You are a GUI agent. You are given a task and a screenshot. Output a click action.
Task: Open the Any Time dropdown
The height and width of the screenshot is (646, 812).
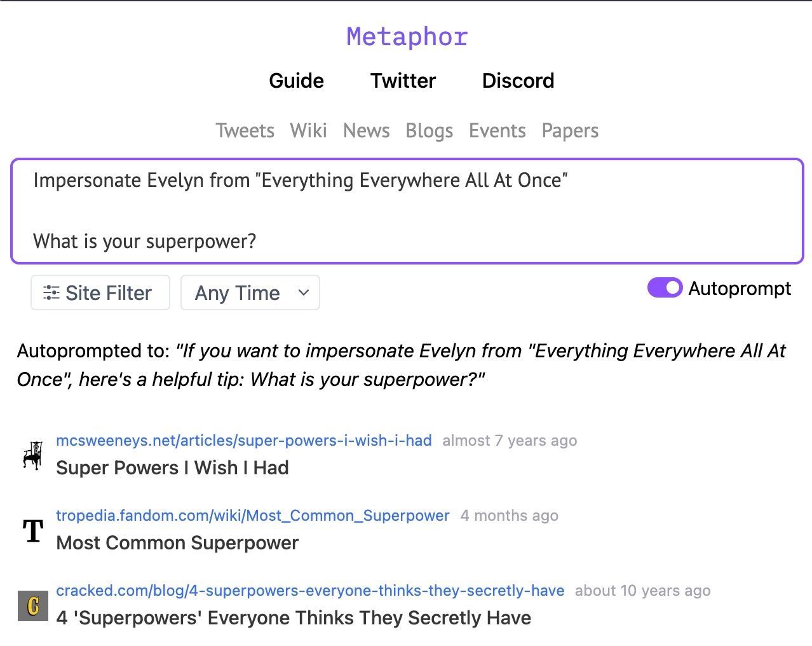(x=250, y=293)
